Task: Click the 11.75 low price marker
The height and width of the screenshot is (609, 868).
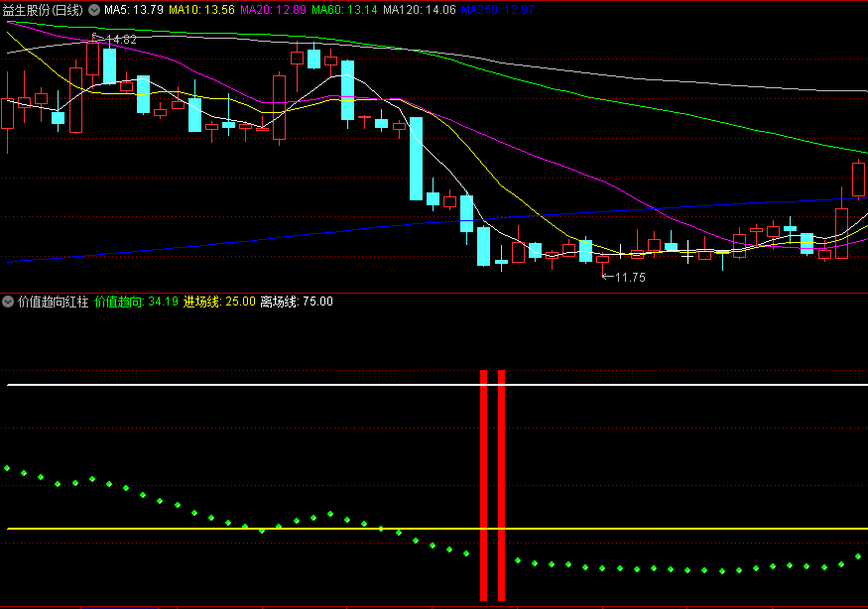Action: coord(630,278)
